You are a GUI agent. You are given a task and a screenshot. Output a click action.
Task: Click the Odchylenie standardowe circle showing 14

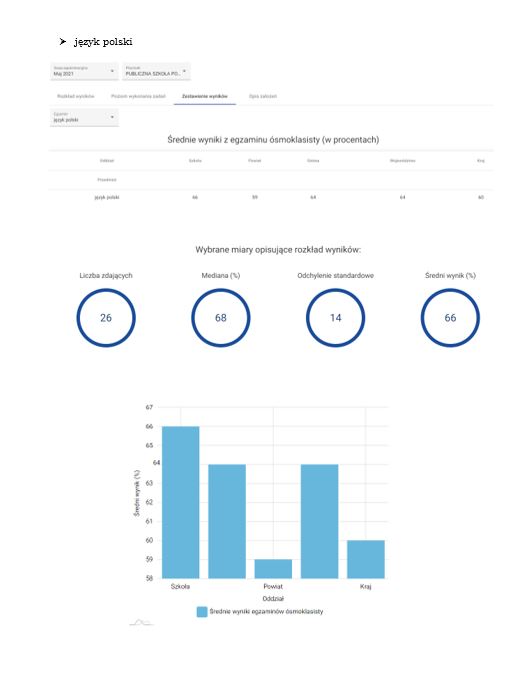tap(336, 318)
